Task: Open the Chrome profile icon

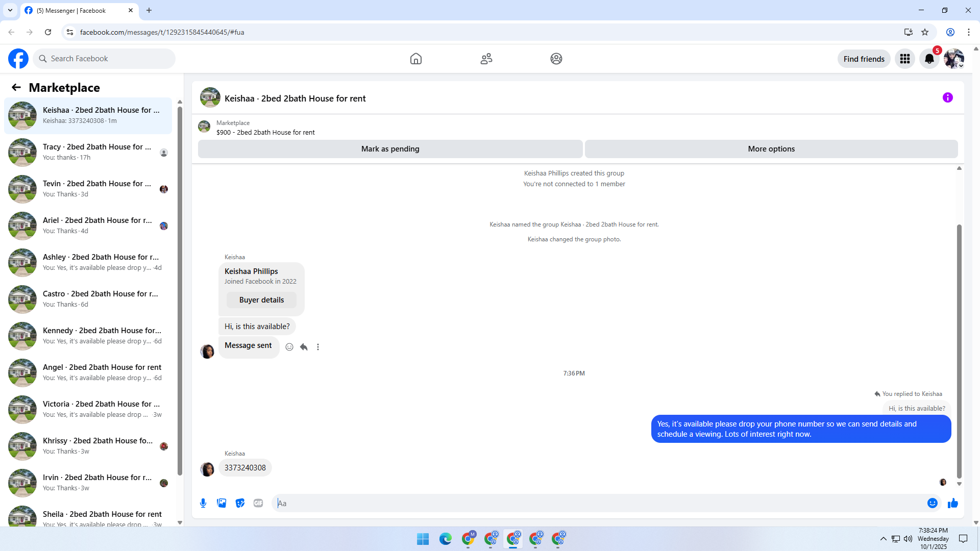Action: pos(950,32)
